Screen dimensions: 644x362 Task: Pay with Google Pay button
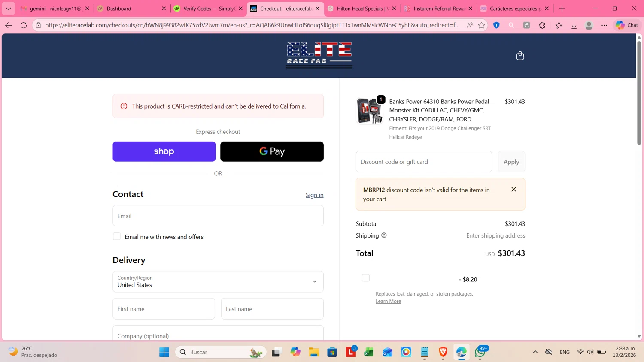point(272,151)
